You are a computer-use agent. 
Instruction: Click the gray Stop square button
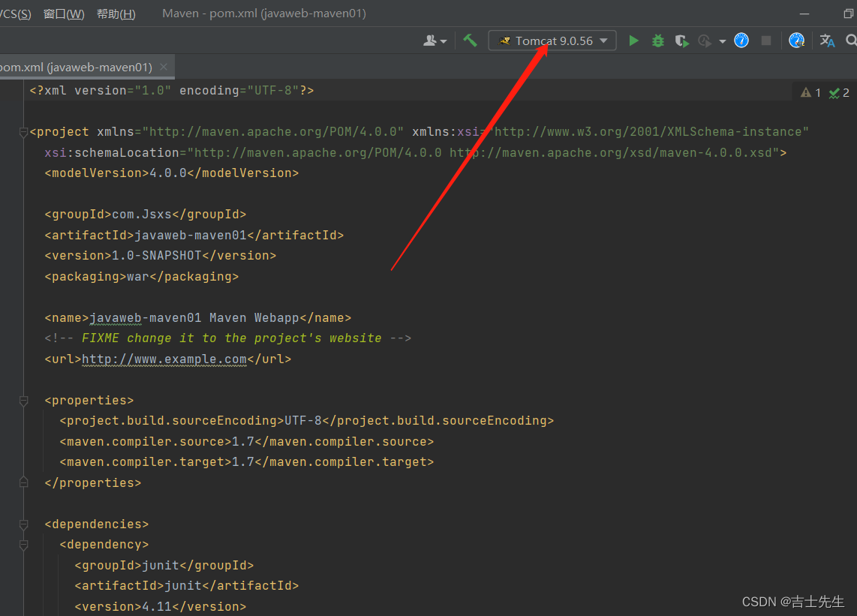[766, 41]
